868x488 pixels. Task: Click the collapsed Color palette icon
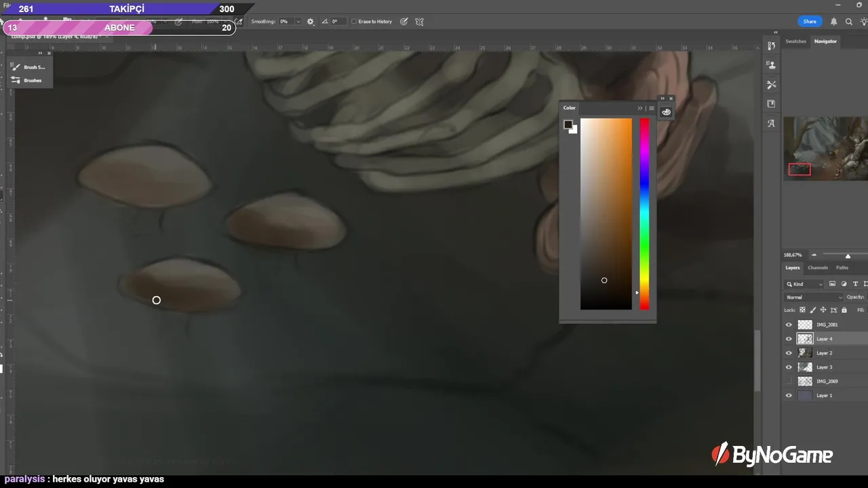pos(667,113)
